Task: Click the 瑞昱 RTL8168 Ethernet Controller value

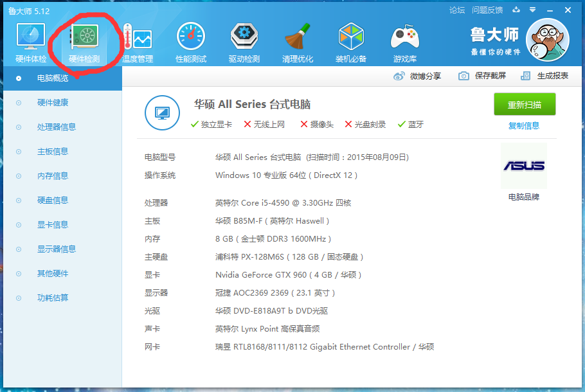Action: tap(325, 347)
